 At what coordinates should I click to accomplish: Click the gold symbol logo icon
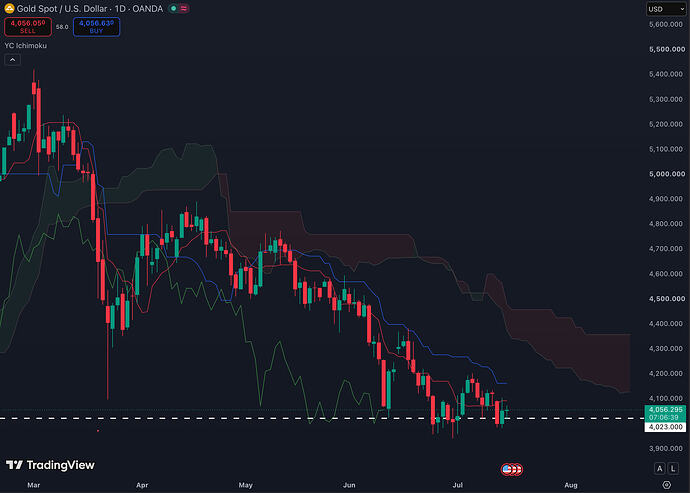click(9, 8)
